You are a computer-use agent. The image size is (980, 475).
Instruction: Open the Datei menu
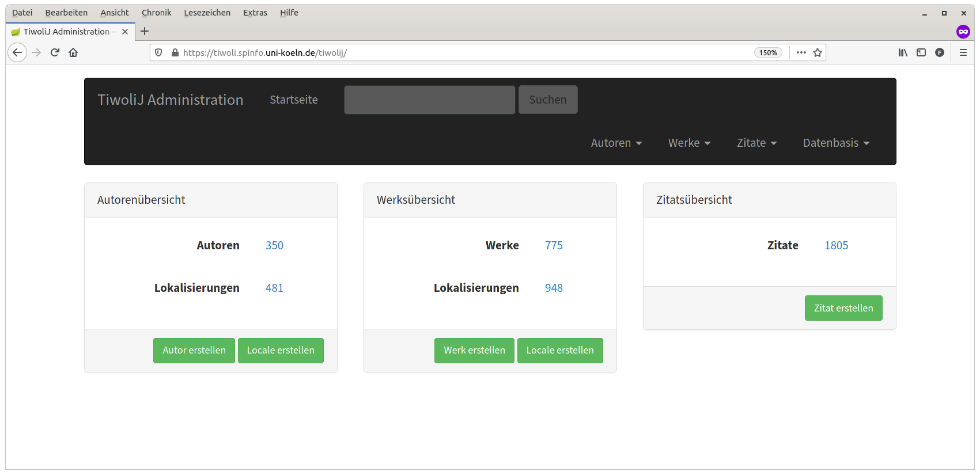[22, 13]
